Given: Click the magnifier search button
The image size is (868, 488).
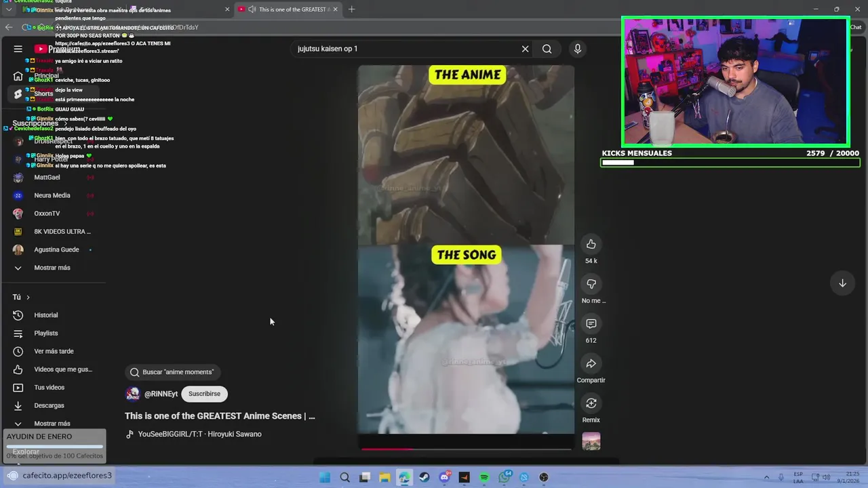Looking at the screenshot, I should (x=547, y=49).
